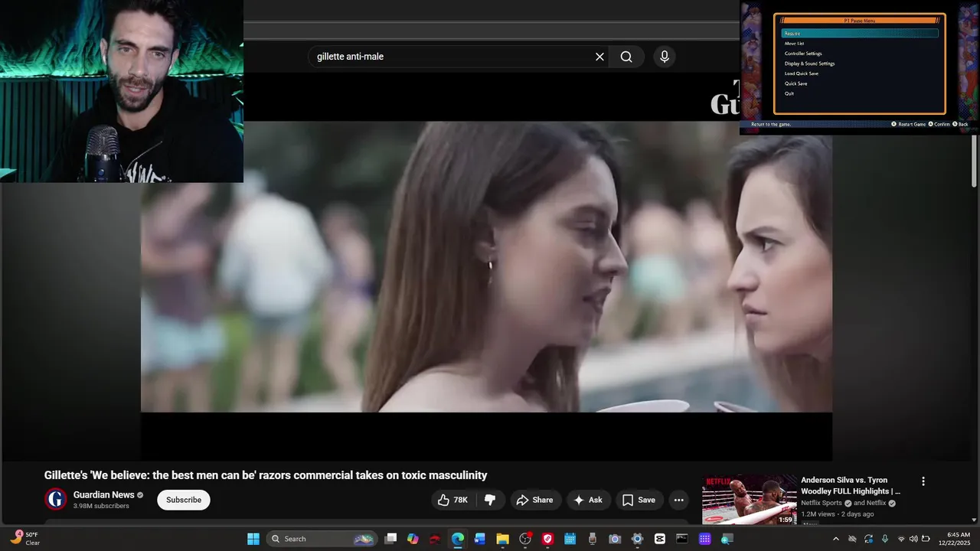Switch to Microsoft Edge in the taskbar
The width and height of the screenshot is (980, 551).
[457, 539]
